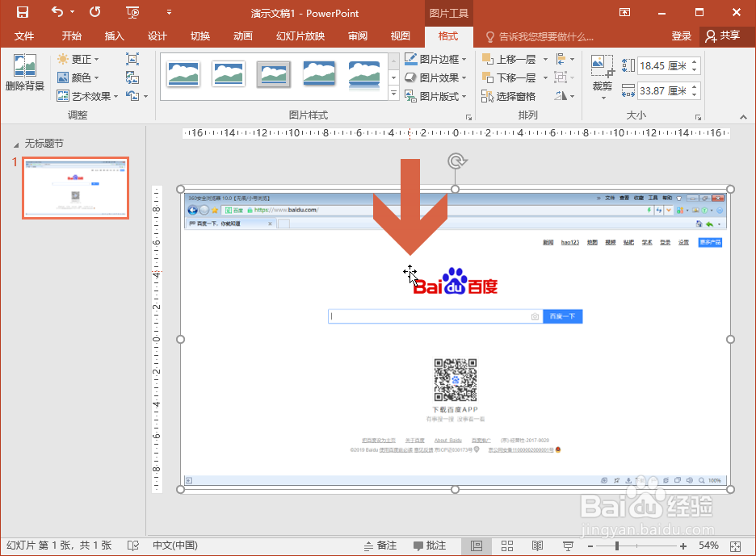Increase height with up stepper arrow
Viewport: 756px width, 556px height.
pyautogui.click(x=695, y=61)
